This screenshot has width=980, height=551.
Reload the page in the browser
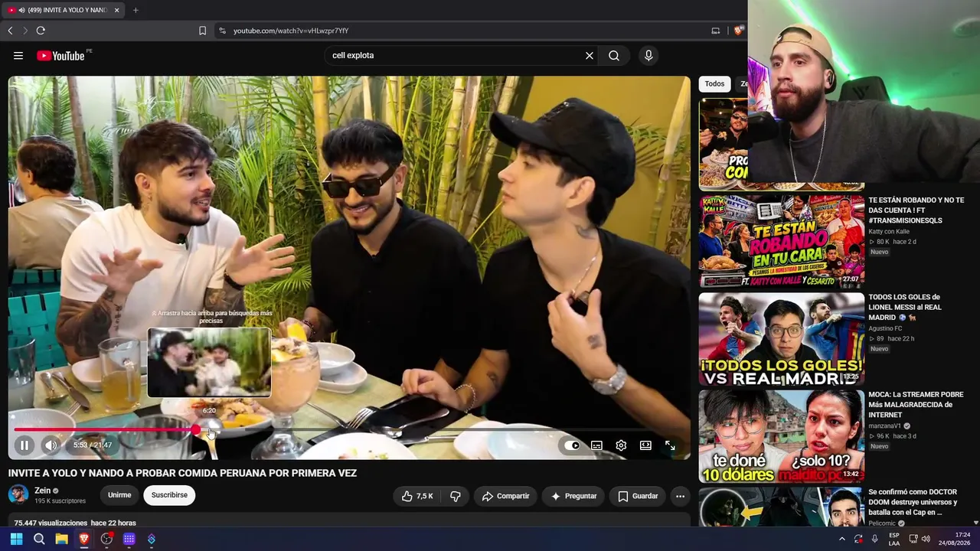click(41, 31)
